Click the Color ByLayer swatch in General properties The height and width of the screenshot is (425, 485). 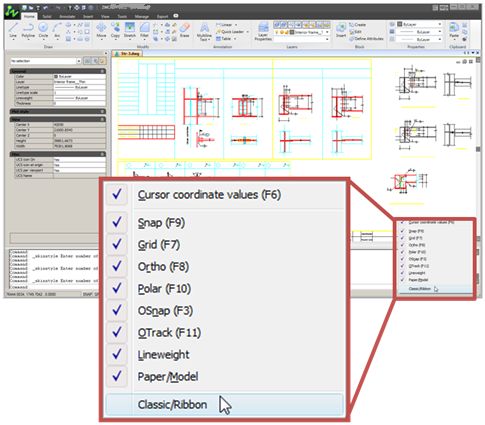[56, 76]
